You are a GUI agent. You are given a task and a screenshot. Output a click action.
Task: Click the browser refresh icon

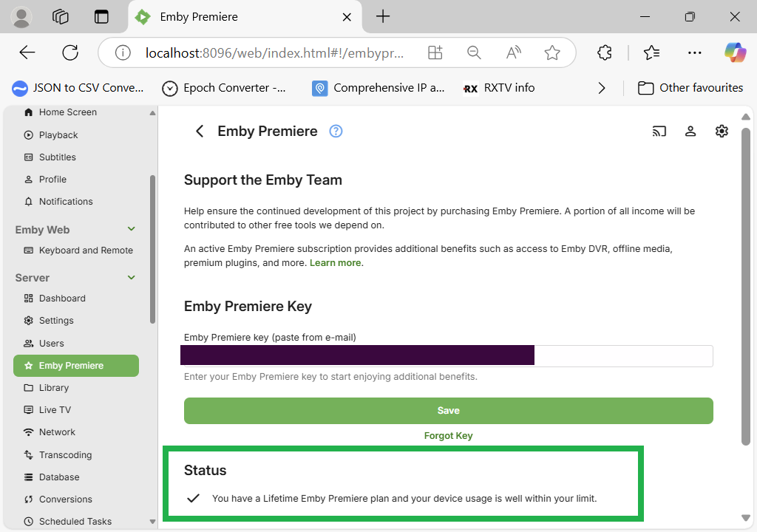click(x=70, y=52)
